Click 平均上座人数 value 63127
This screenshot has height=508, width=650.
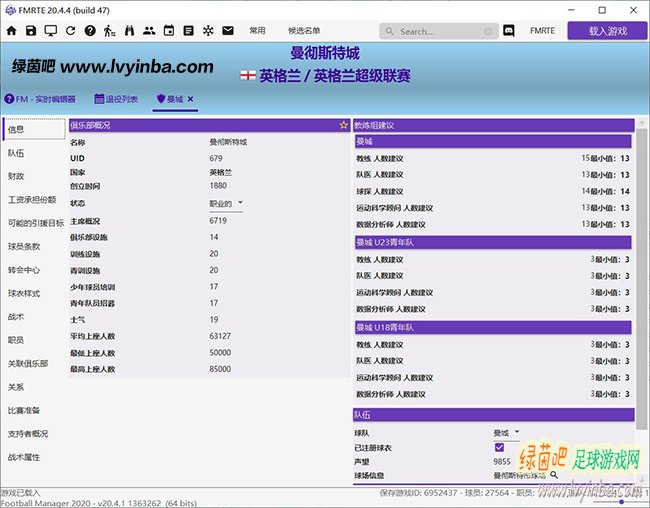(x=220, y=336)
